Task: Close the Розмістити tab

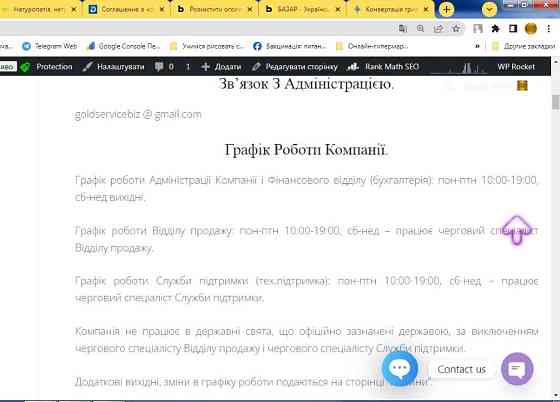Action: pos(250,10)
